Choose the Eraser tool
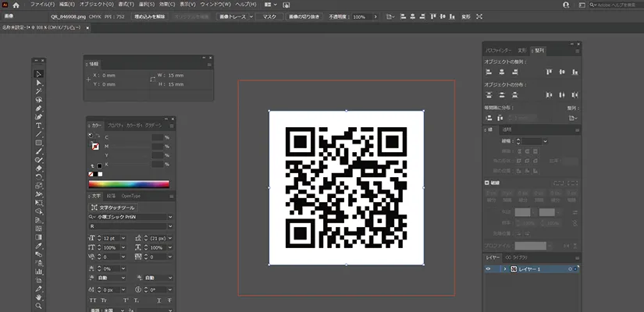Viewport: 644px width, 312px height. coord(38,168)
